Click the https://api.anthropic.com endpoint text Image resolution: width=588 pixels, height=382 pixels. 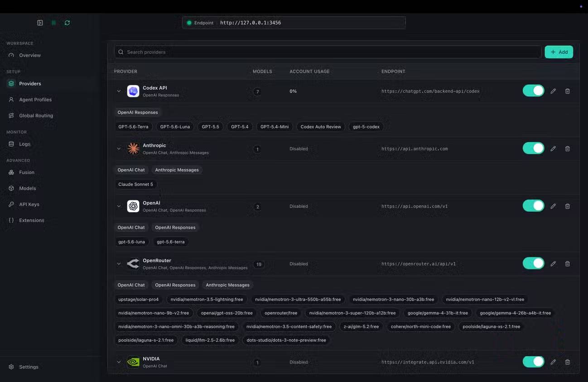[x=414, y=148]
